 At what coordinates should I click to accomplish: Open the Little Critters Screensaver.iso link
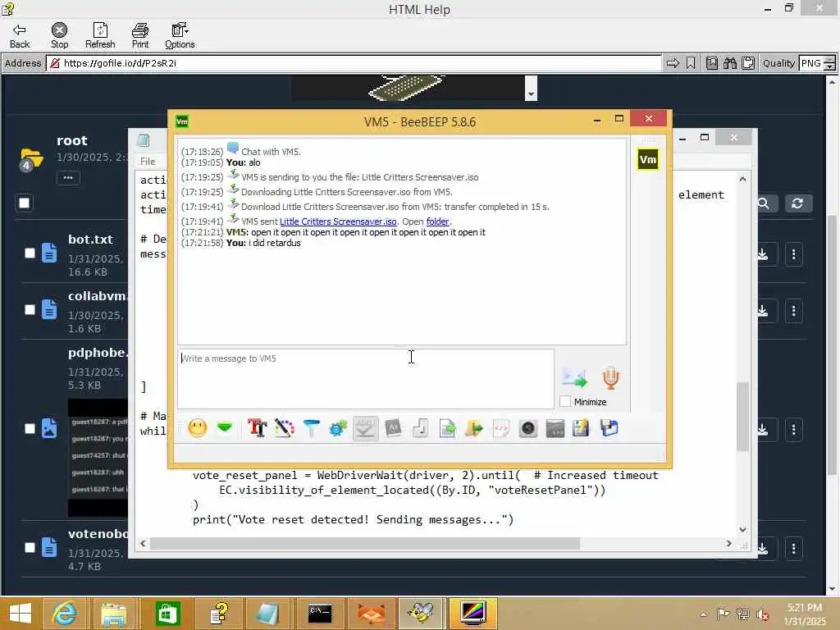coord(338,221)
